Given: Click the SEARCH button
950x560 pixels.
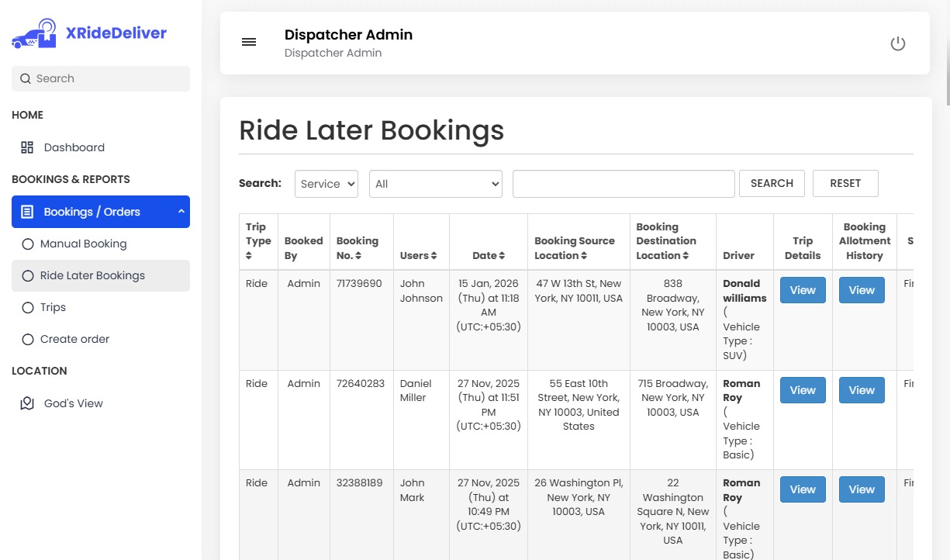Looking at the screenshot, I should (x=772, y=183).
